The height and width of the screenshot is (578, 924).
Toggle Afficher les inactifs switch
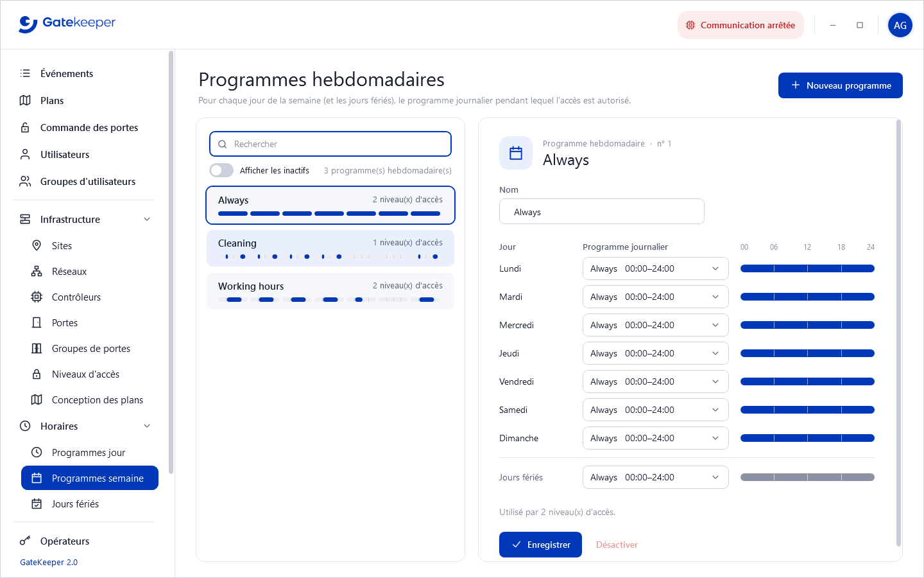coord(221,170)
